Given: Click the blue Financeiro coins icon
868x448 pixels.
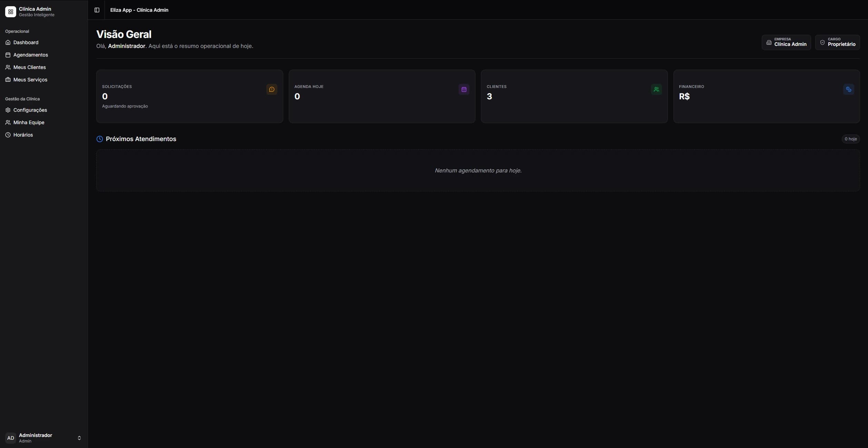Looking at the screenshot, I should (x=848, y=89).
